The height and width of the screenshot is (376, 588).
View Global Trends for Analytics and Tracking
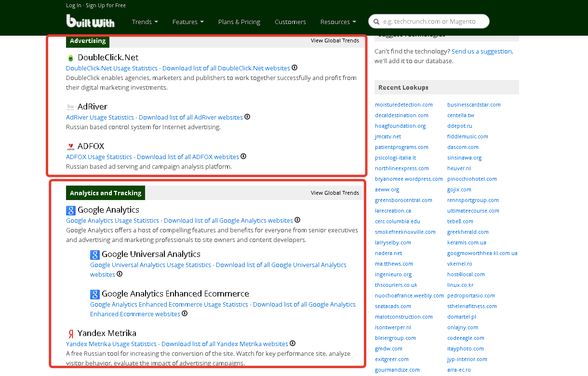click(x=334, y=193)
